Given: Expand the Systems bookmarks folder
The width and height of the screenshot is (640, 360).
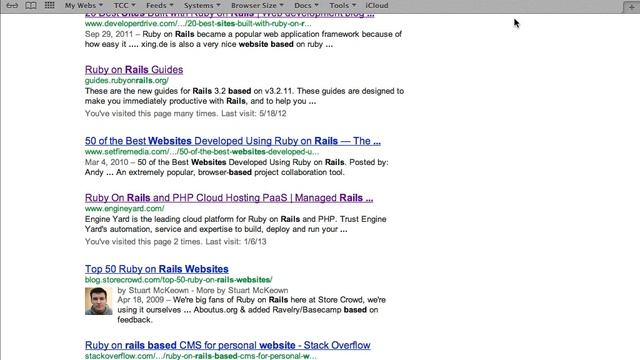Looking at the screenshot, I should (x=202, y=5).
